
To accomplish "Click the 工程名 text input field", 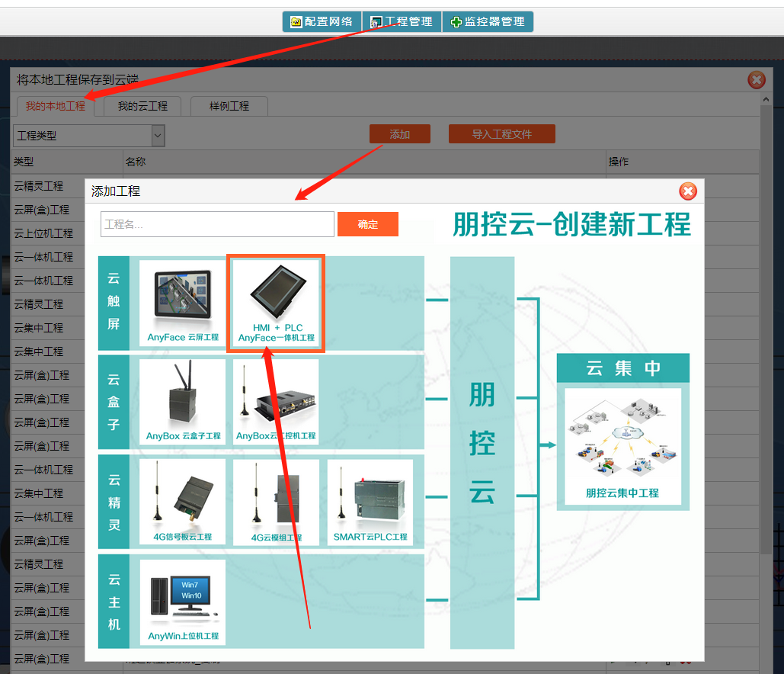I will (x=217, y=224).
